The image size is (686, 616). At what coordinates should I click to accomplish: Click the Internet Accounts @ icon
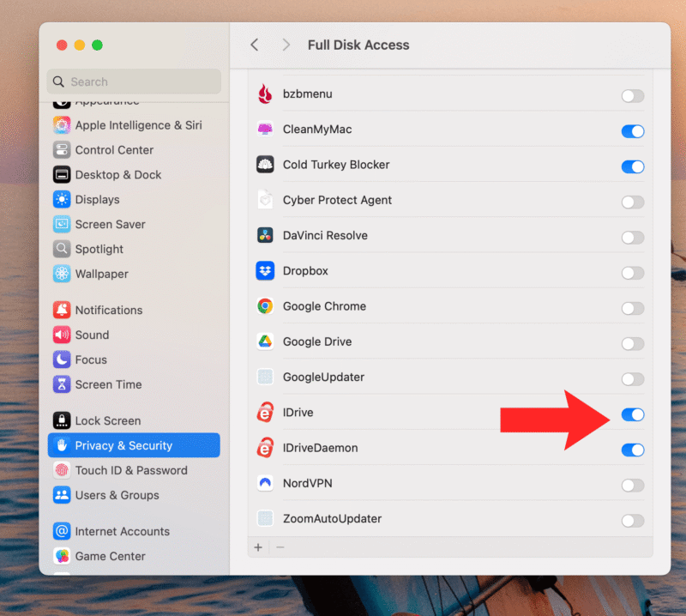click(62, 532)
